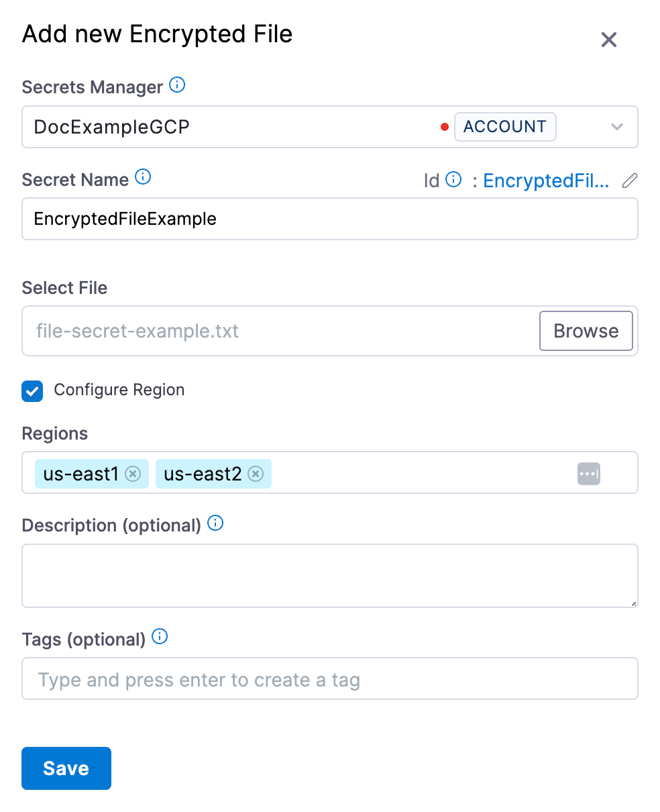Click the Tags input field
Viewport: 660px width, 812px height.
click(x=329, y=679)
